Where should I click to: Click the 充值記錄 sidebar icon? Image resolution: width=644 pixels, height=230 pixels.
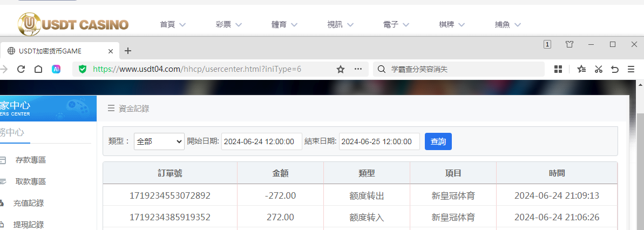click(2, 203)
